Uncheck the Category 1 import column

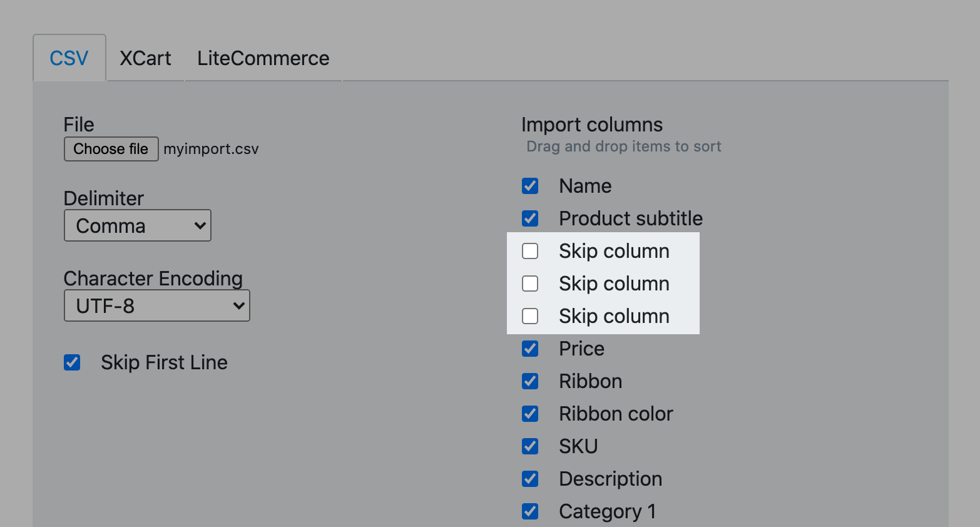click(530, 511)
